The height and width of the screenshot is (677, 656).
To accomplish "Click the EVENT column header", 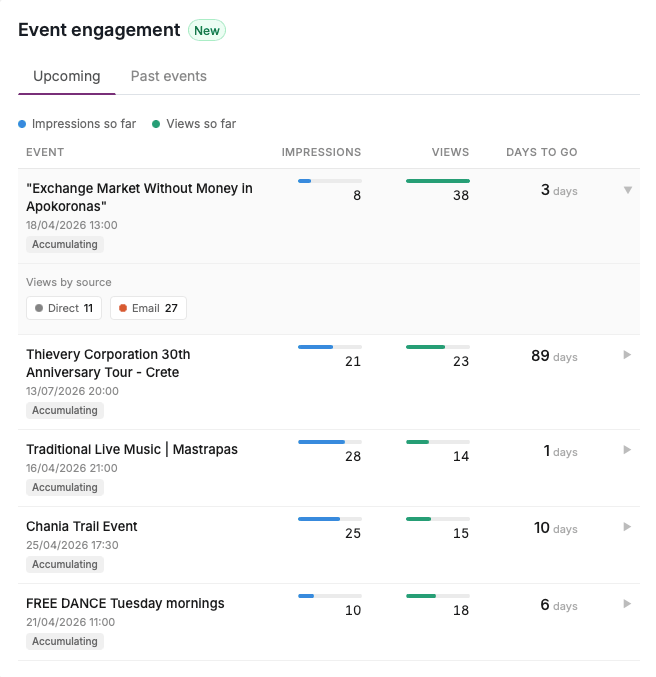I will click(45, 152).
